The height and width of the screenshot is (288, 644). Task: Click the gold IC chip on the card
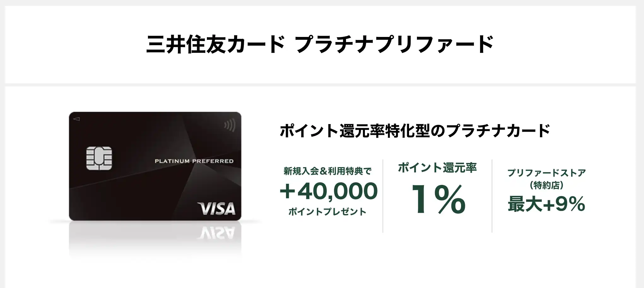pos(99,158)
